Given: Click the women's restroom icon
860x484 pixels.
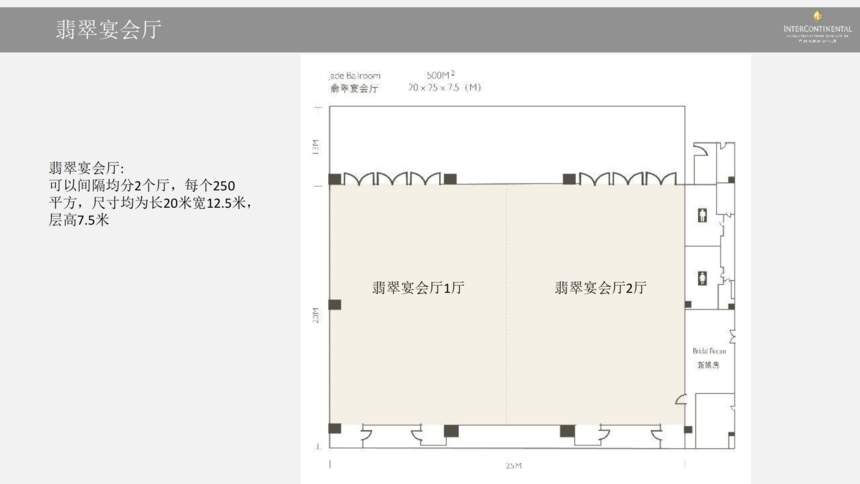Looking at the screenshot, I should coord(703,278).
